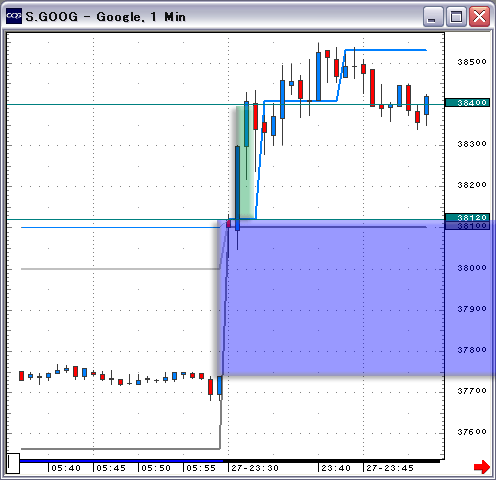Maximize the S.GOOG chart window

456,16
